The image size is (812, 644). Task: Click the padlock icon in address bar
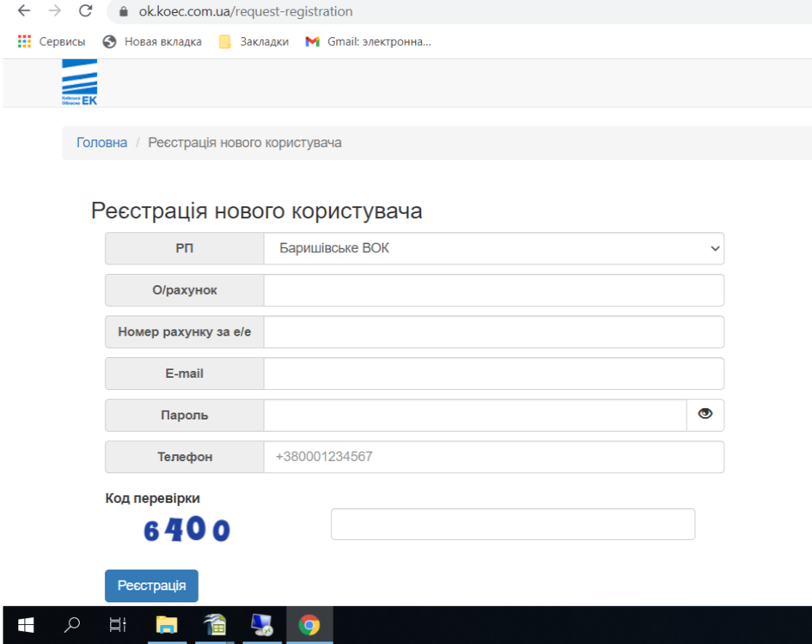123,12
